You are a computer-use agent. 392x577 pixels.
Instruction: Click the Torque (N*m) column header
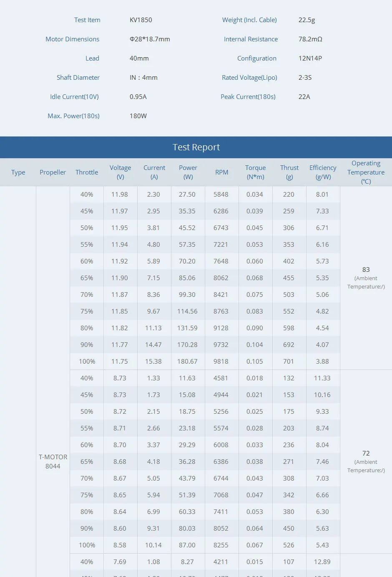255,172
